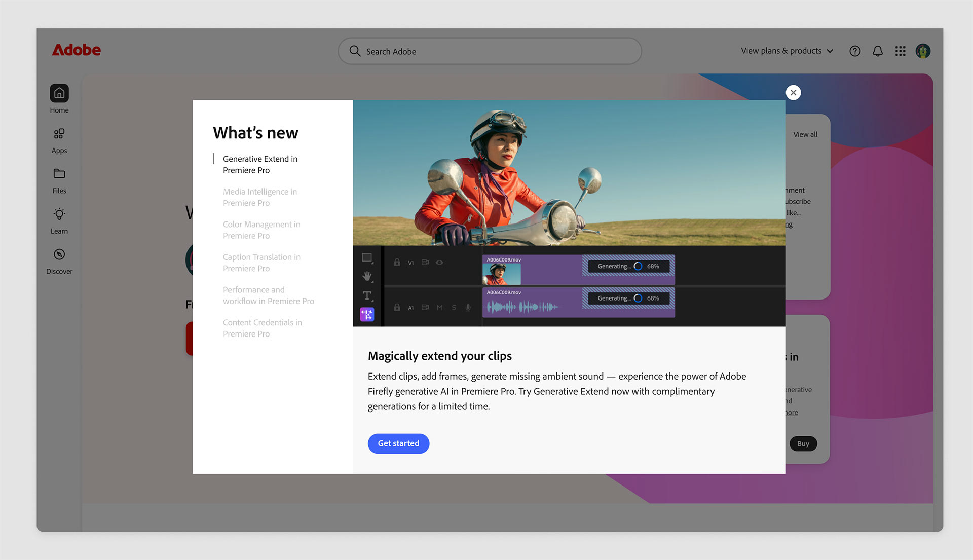Open the user profile avatar
This screenshot has height=560, width=973.
[x=923, y=51]
